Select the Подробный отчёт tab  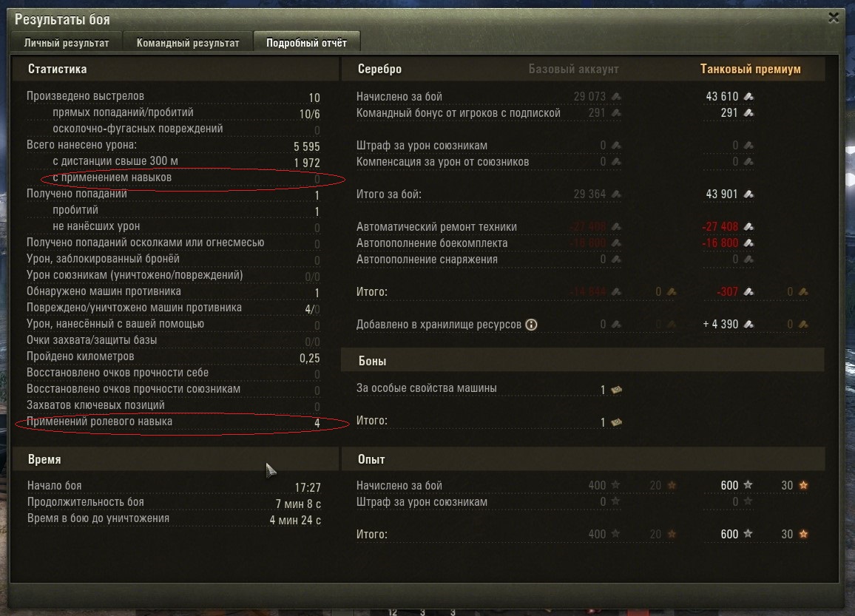[306, 42]
